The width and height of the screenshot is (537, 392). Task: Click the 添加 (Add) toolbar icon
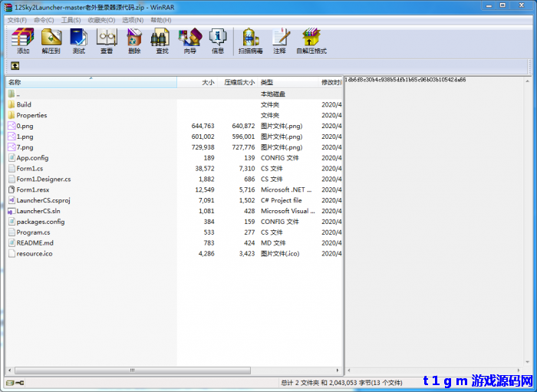[23, 41]
